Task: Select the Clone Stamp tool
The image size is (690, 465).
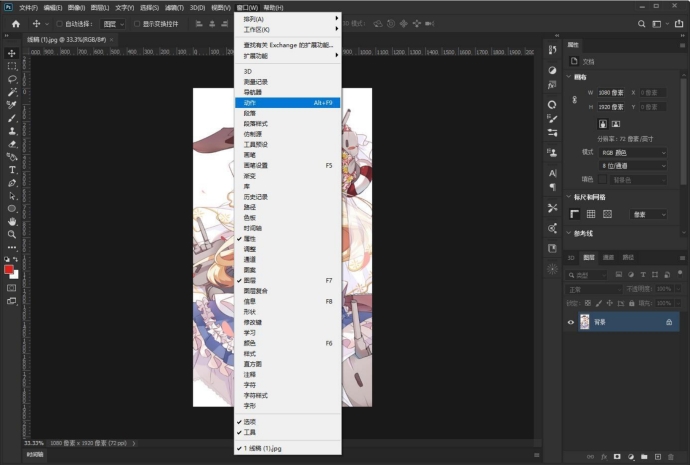Action: (12, 131)
